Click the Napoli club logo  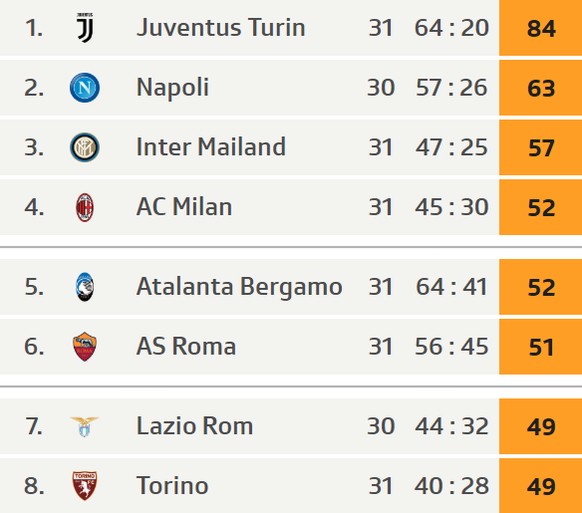coord(85,88)
